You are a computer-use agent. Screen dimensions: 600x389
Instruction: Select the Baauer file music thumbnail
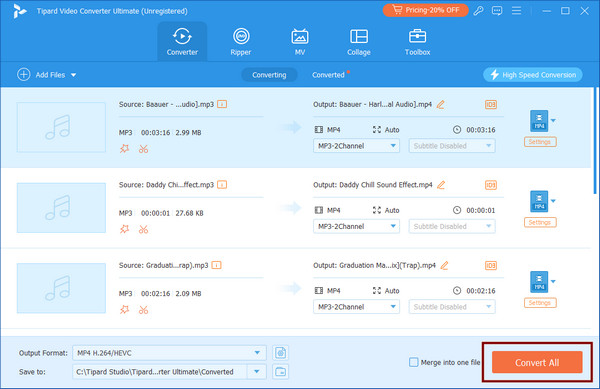click(61, 127)
